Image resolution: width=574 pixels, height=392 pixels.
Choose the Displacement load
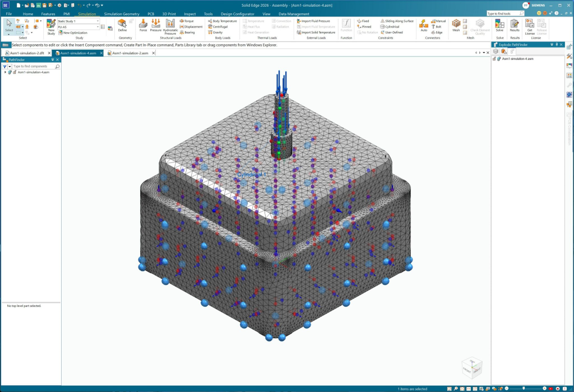coord(191,27)
